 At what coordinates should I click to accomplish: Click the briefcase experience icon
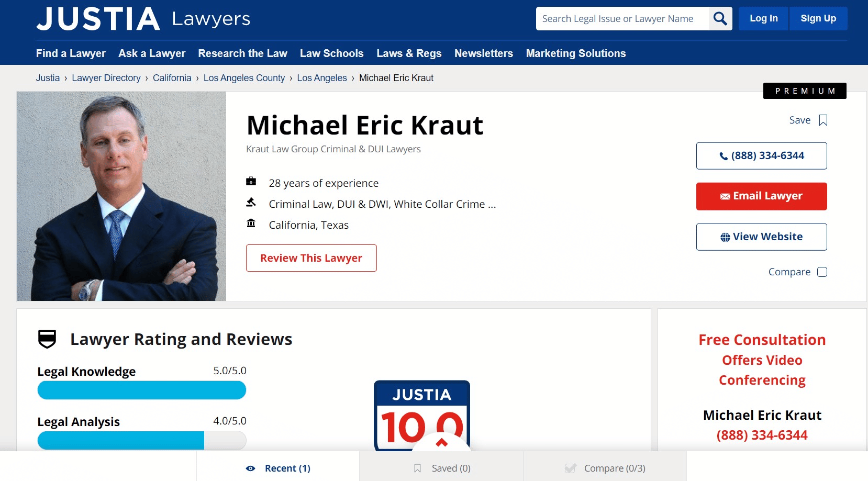point(251,182)
